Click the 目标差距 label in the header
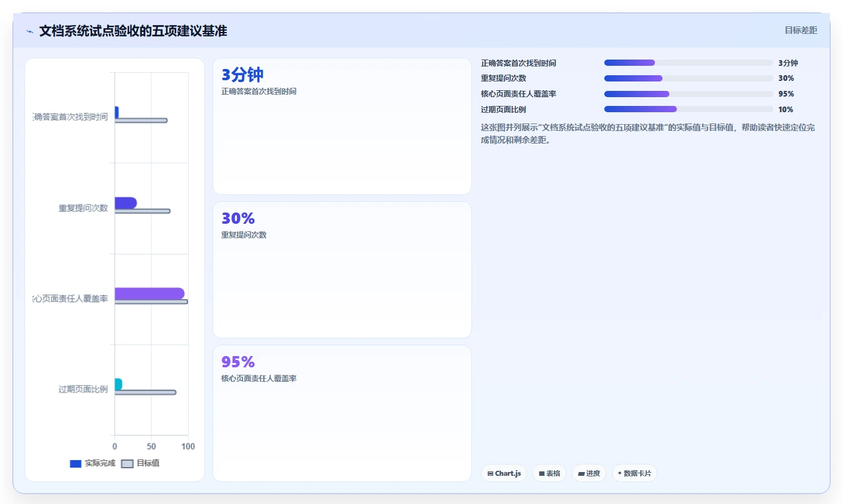This screenshot has width=843, height=504. [801, 30]
